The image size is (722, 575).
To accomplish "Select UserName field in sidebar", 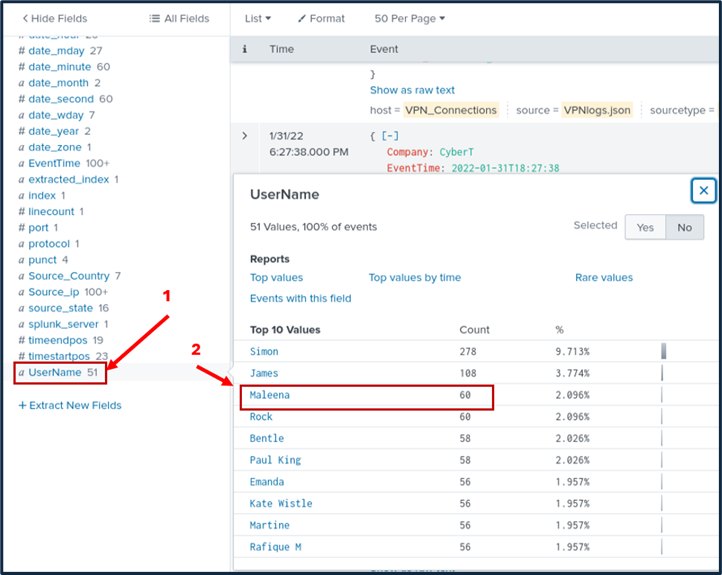I will (x=54, y=372).
